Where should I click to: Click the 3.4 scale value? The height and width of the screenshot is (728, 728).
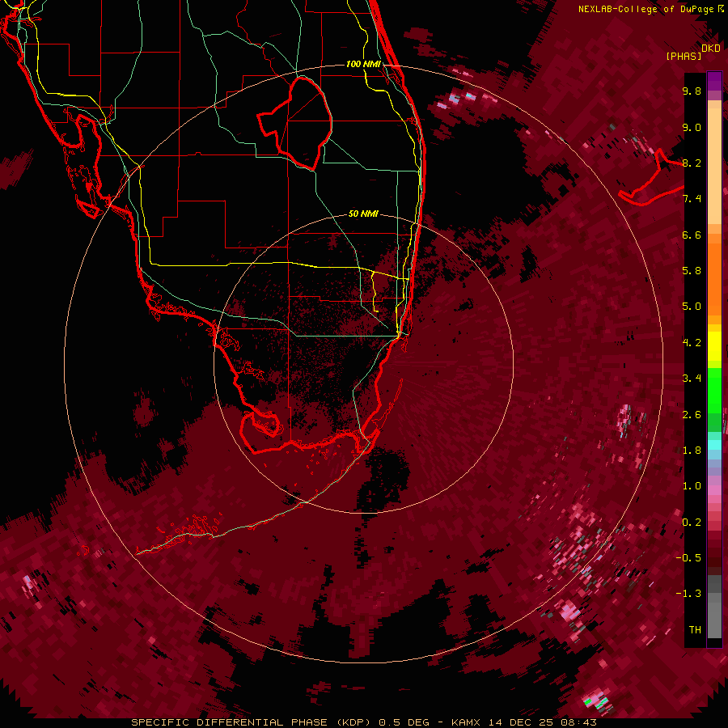tap(692, 379)
